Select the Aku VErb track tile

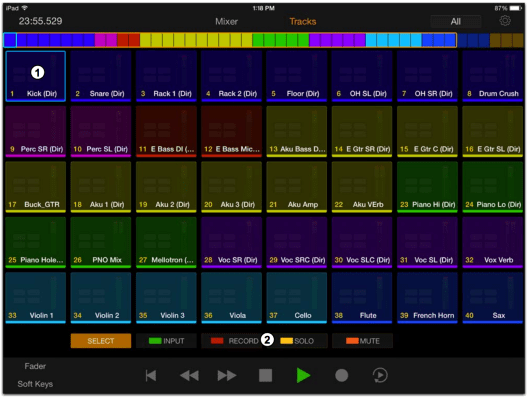coord(362,187)
